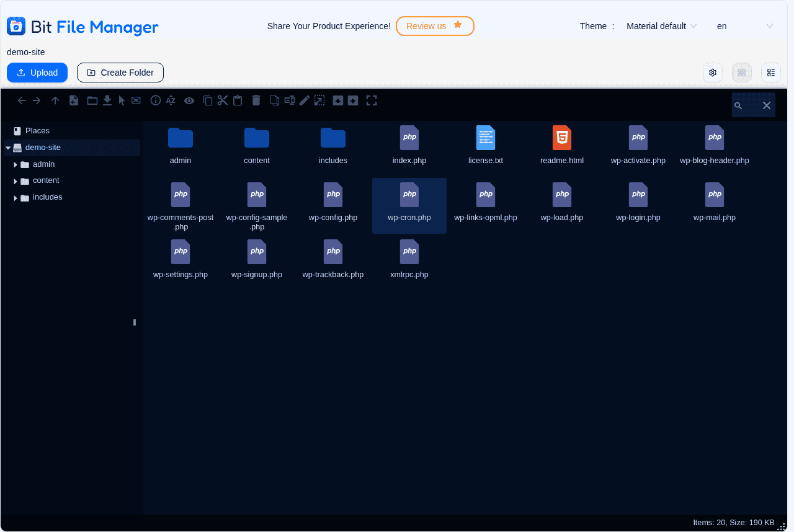
Task: Click the new folder toolbar icon
Action: (92, 100)
